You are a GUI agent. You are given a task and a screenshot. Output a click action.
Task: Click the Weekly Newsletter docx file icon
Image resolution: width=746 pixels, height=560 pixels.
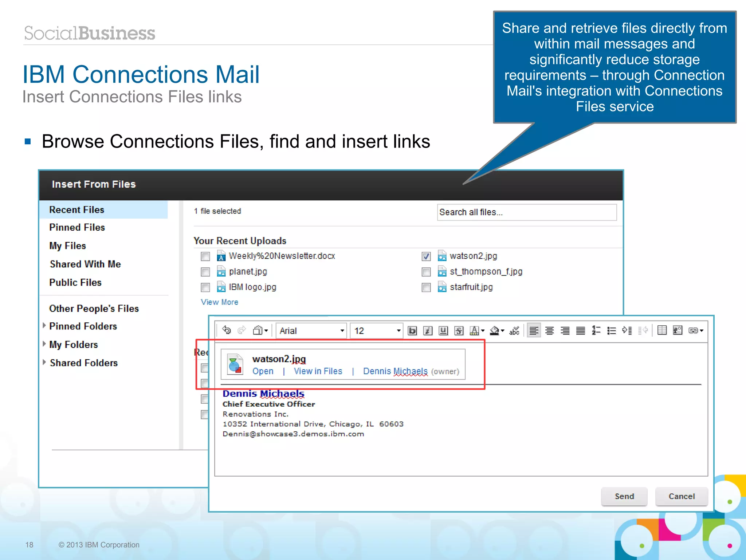(221, 256)
